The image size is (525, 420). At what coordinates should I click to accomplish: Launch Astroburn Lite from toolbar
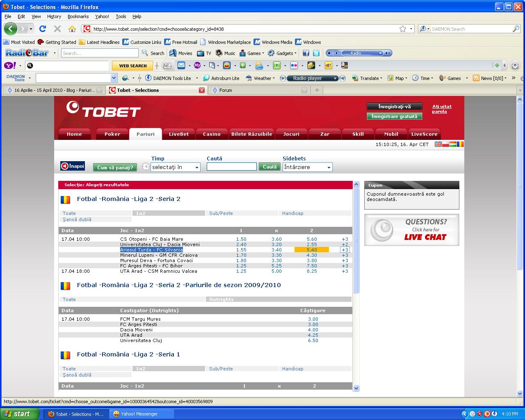click(221, 78)
